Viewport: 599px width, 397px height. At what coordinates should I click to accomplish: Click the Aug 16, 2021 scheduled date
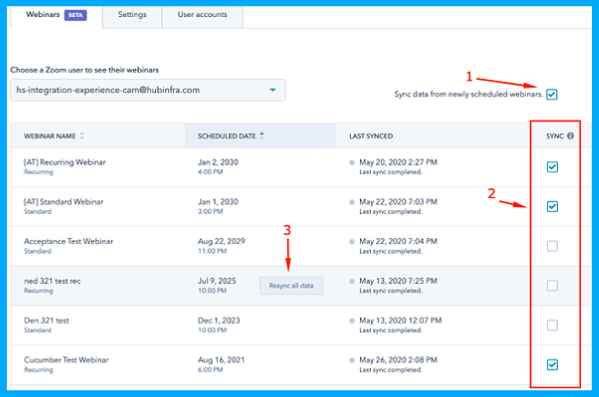click(221, 360)
